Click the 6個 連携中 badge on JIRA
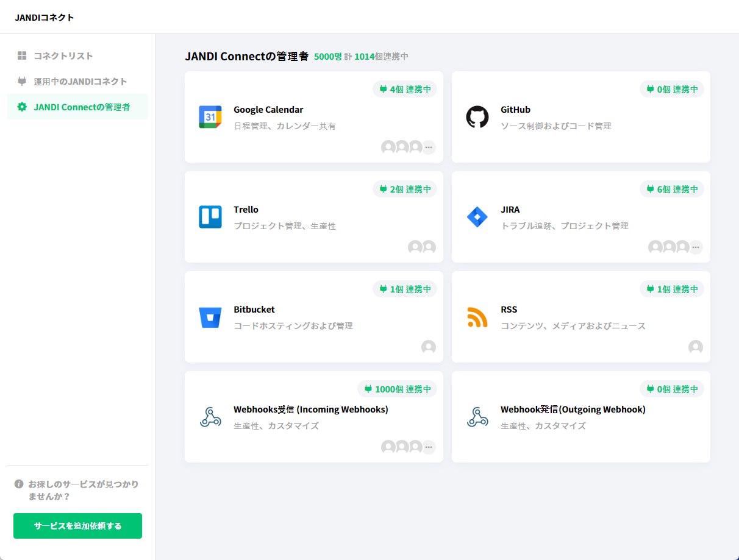The image size is (739, 560). pyautogui.click(x=672, y=189)
